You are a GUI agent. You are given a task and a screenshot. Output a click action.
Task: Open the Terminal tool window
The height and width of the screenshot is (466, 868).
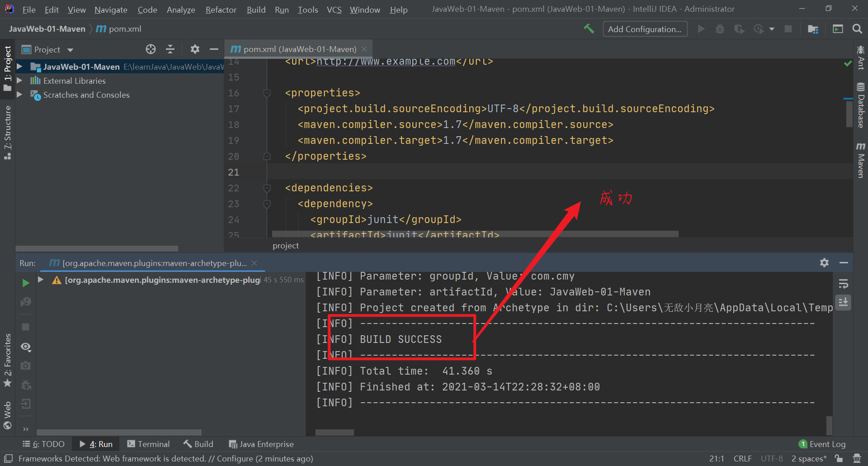coord(149,444)
